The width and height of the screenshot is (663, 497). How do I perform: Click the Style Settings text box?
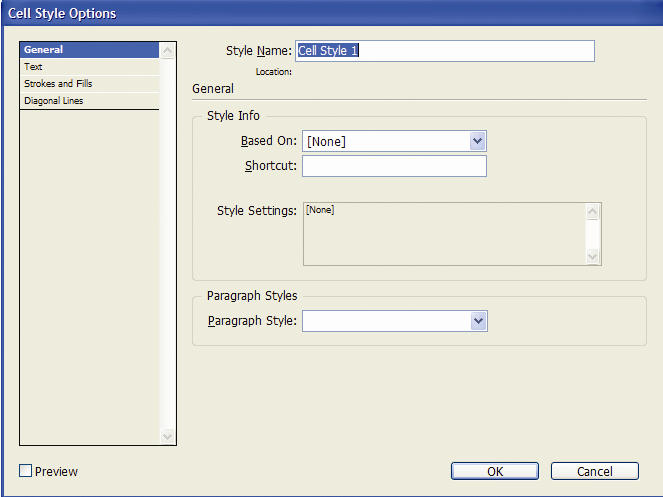(444, 234)
